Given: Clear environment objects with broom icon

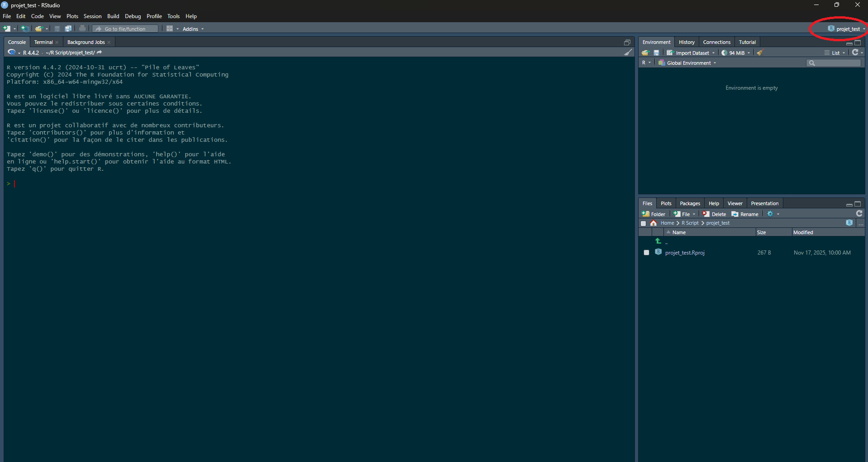Looking at the screenshot, I should coord(760,53).
